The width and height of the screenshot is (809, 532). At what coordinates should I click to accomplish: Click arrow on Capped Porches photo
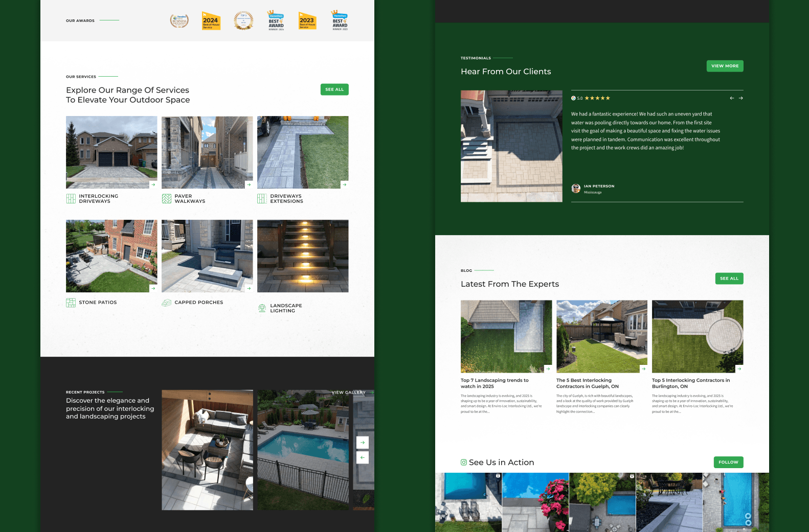249,288
